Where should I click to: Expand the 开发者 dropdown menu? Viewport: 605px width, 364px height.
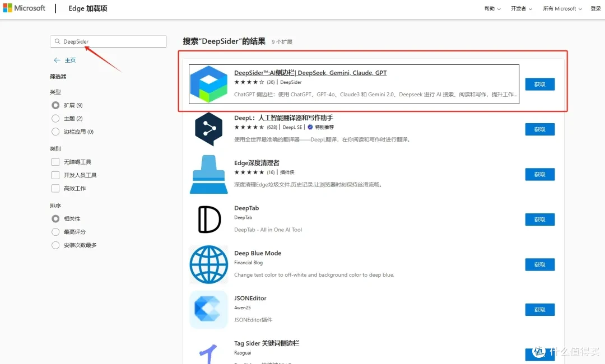point(522,8)
